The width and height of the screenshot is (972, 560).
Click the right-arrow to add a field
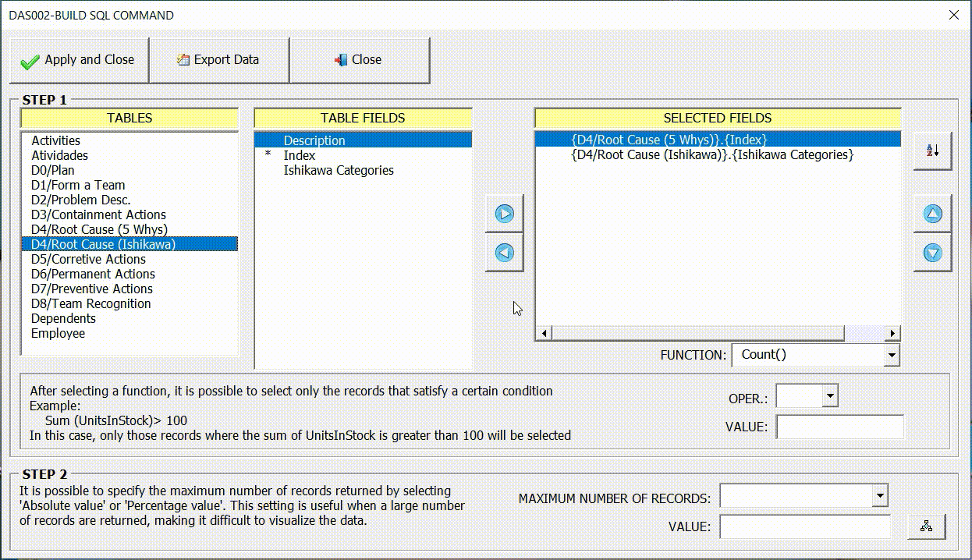pyautogui.click(x=504, y=213)
